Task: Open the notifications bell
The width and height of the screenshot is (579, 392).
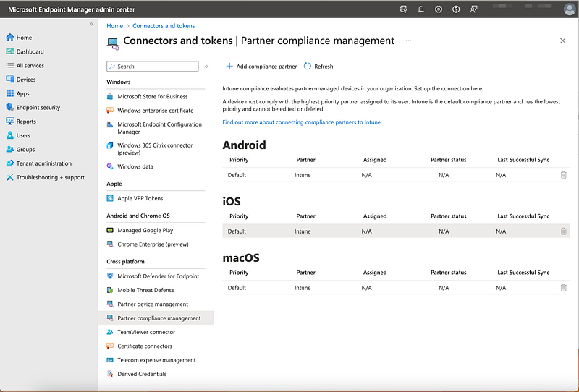Action: point(421,9)
